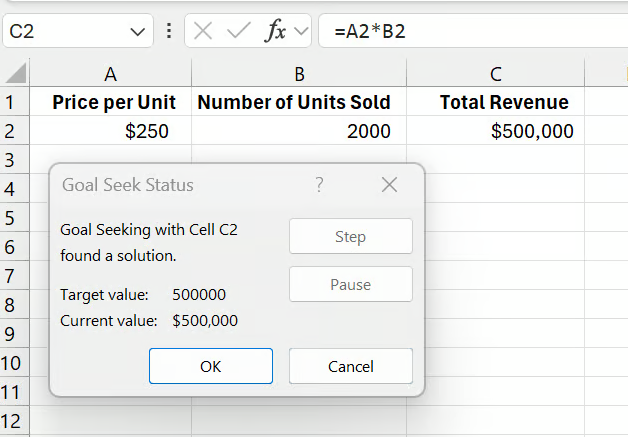Screen dimensions: 628x437
Task: Click the three-dot name box resize handle
Action: click(169, 31)
